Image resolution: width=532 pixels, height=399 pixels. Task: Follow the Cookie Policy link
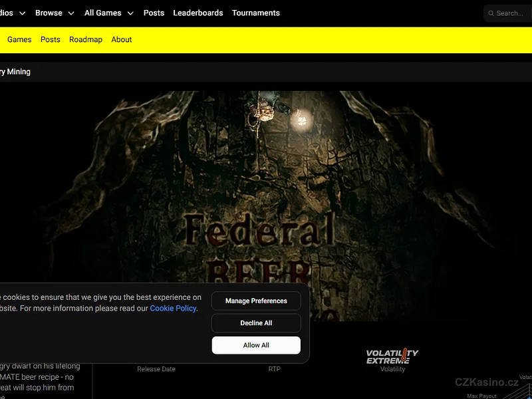pyautogui.click(x=173, y=309)
